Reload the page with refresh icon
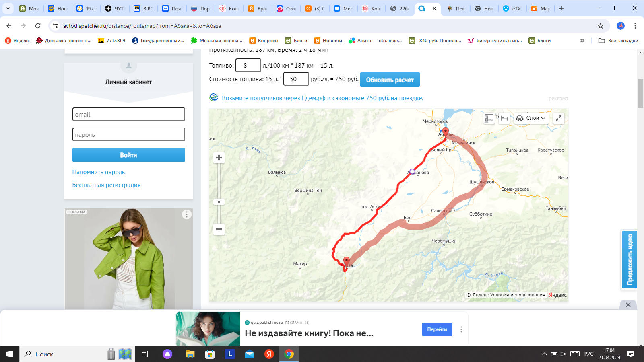 coord(38,26)
